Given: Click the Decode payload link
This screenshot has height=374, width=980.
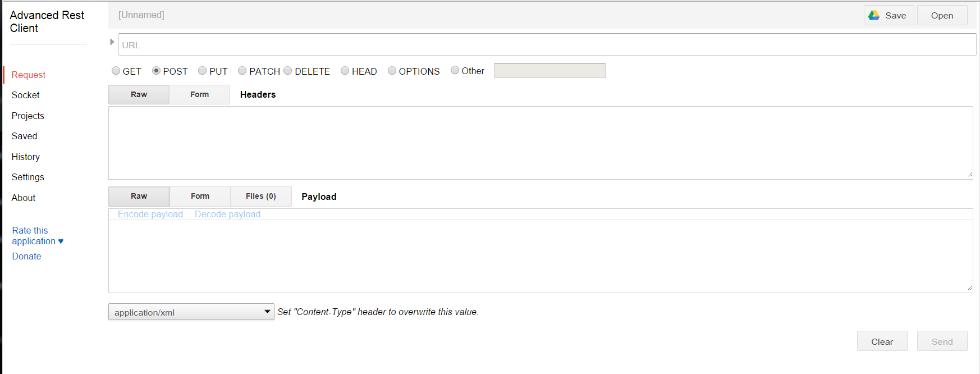Looking at the screenshot, I should coord(227,215).
